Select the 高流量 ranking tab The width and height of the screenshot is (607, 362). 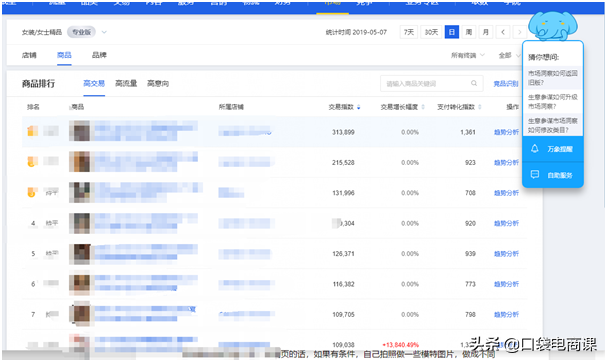[126, 84]
